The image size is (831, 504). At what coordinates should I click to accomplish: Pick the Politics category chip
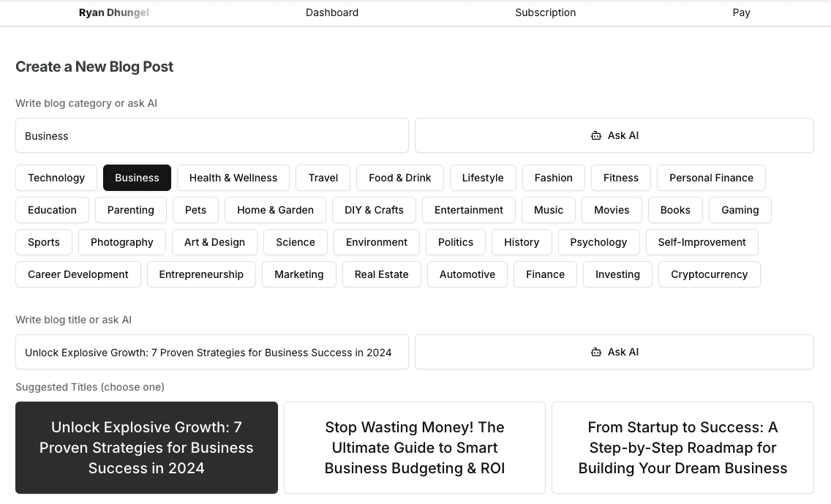coord(456,243)
